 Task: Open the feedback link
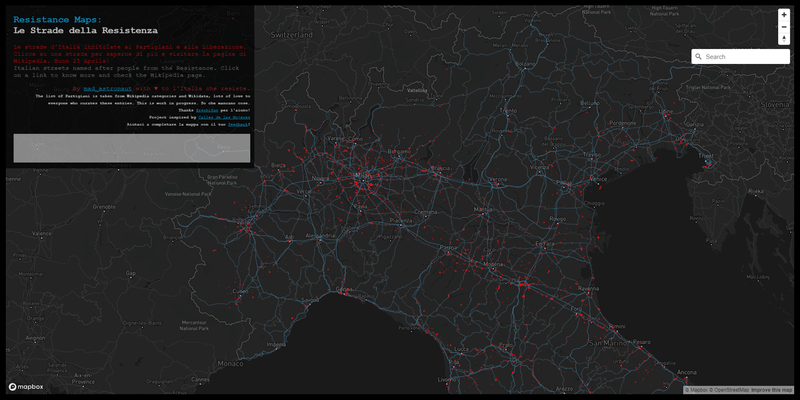coord(238,124)
